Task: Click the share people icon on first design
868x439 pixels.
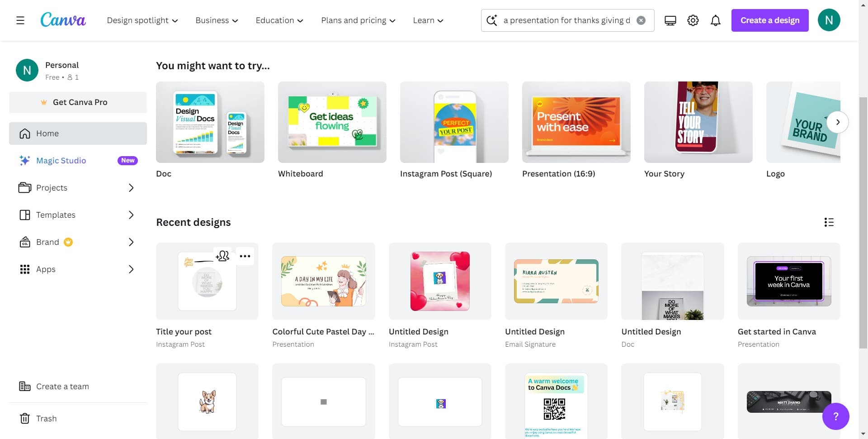Action: (x=223, y=256)
